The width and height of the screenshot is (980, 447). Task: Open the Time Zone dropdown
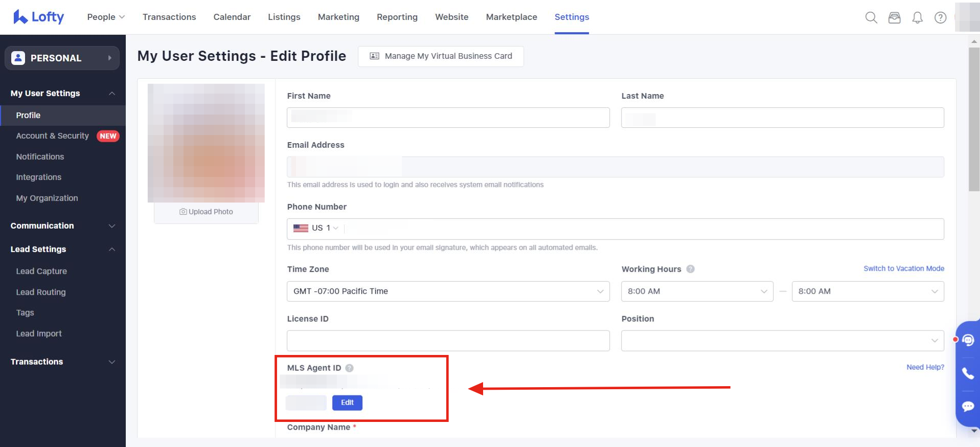pos(448,292)
